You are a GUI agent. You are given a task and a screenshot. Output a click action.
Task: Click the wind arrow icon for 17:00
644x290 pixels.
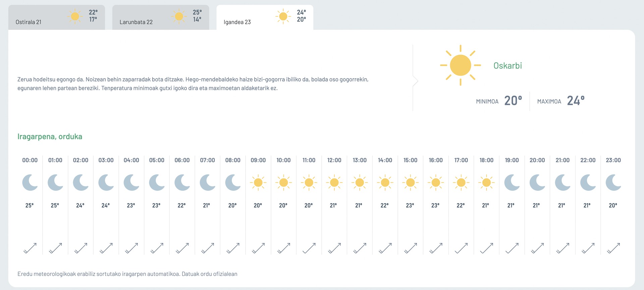pyautogui.click(x=461, y=248)
